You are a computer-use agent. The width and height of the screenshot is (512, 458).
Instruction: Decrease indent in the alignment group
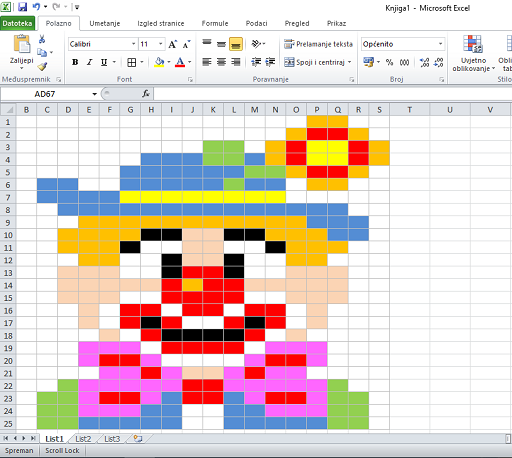click(x=256, y=62)
